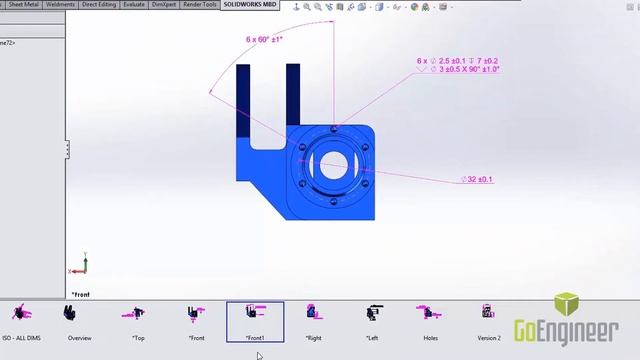This screenshot has height=360, width=640.
Task: Select the ∅32 ±0.1 diameter dimension
Action: pos(477,179)
